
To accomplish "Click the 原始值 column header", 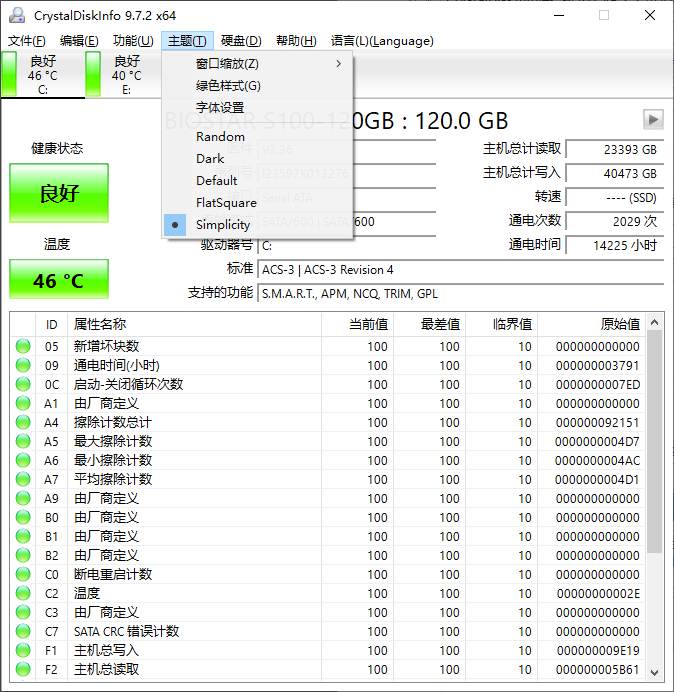I will click(x=591, y=324).
